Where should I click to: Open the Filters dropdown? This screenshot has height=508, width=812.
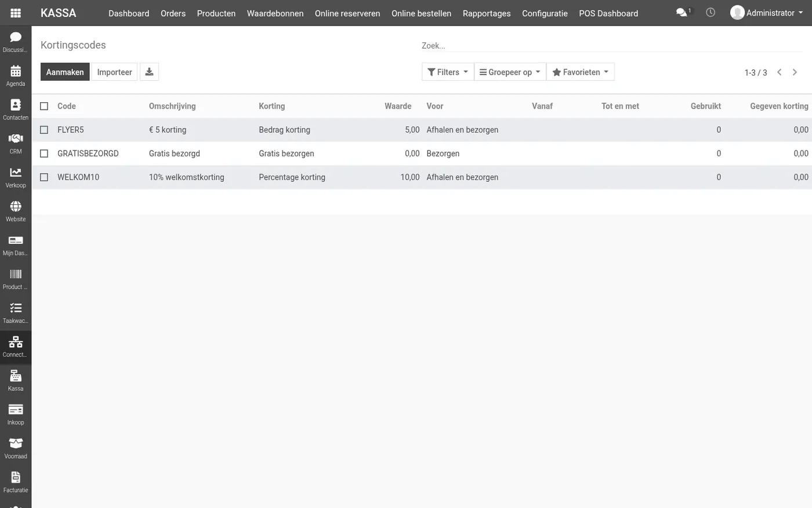pos(448,72)
